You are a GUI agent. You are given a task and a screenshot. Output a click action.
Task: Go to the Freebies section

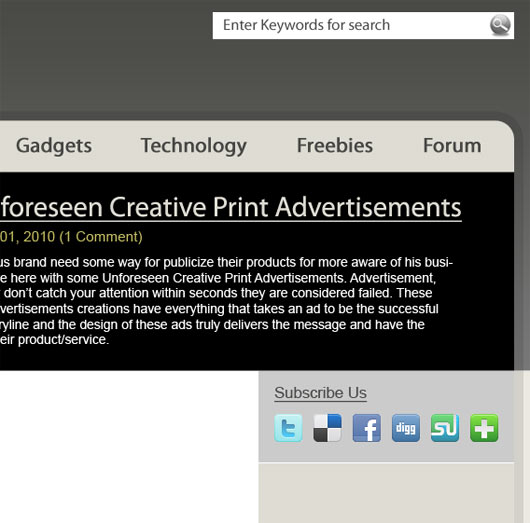[x=335, y=145]
